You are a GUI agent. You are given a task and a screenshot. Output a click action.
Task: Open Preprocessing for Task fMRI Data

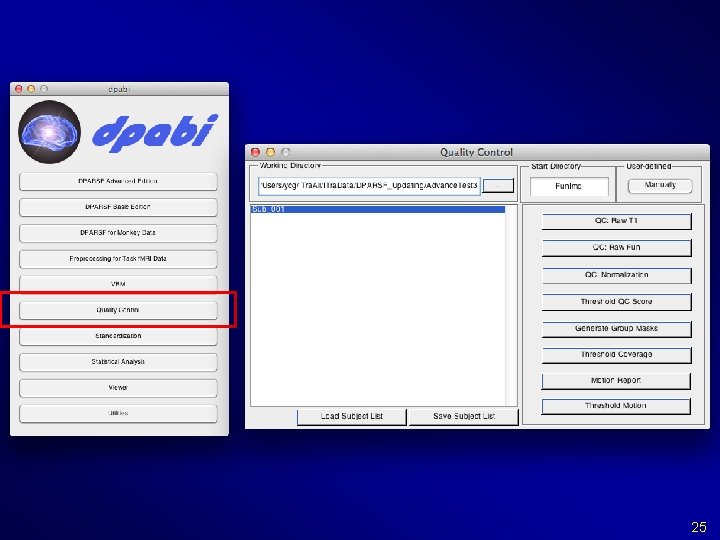pyautogui.click(x=118, y=259)
